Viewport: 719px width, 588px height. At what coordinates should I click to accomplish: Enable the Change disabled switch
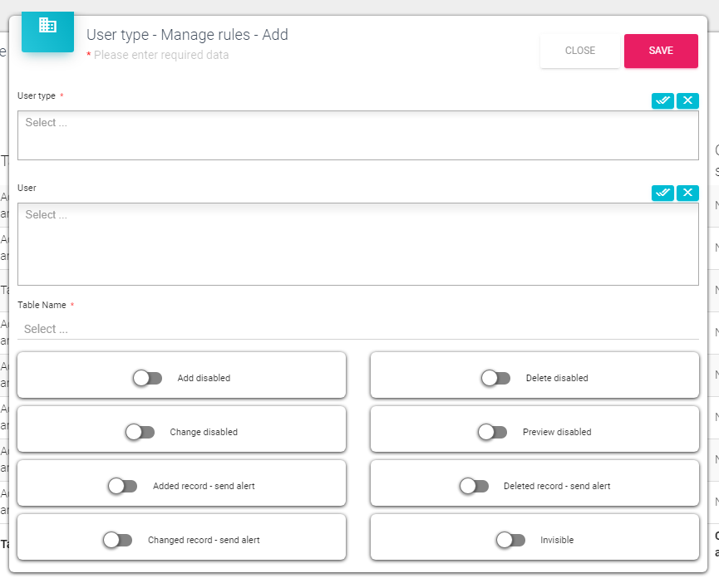140,432
